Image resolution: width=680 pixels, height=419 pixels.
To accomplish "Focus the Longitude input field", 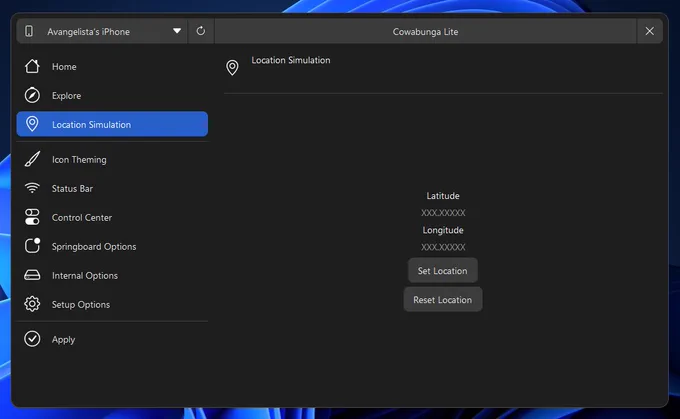I will click(443, 247).
